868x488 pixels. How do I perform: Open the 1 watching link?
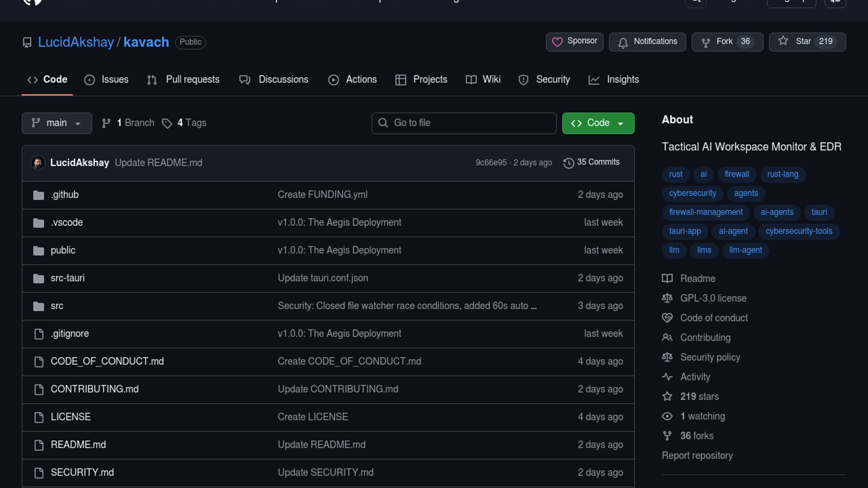702,416
